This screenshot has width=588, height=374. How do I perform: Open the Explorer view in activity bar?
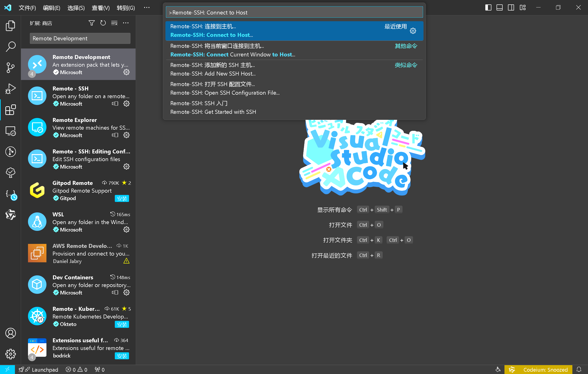tap(10, 26)
